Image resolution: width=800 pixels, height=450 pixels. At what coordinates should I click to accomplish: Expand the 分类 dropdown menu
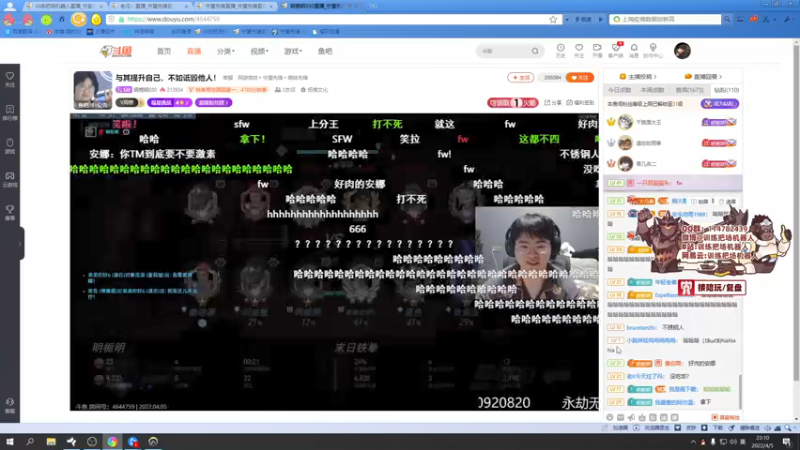tap(226, 51)
